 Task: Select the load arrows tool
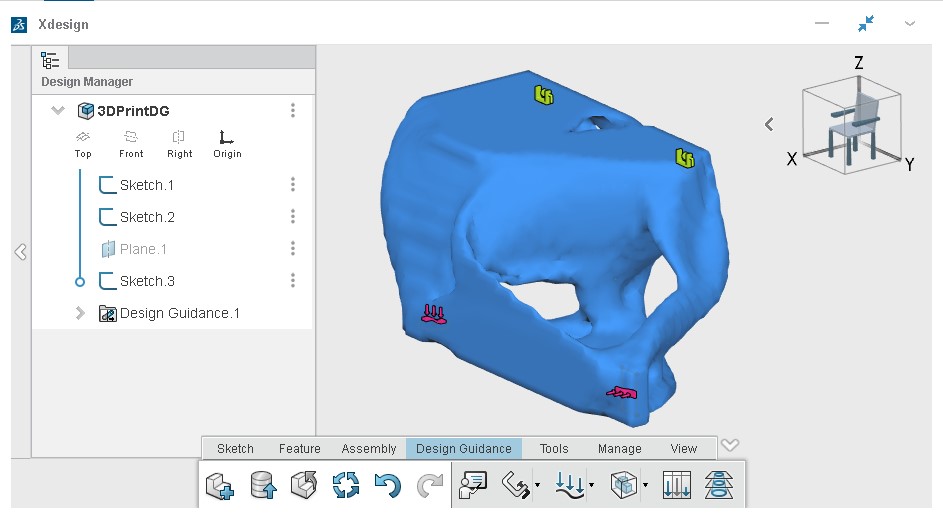pos(570,485)
